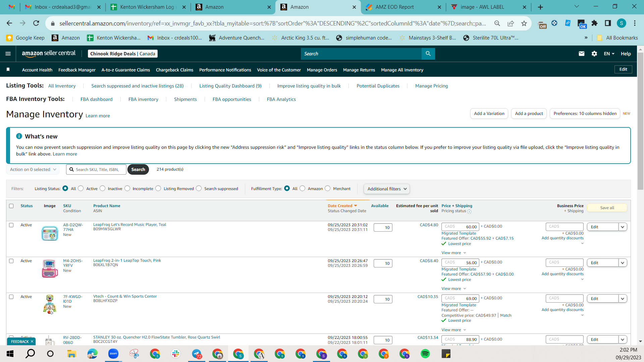Click the Amazon Seller Central logo
Viewport: 644px width, 362px height.
(49, 54)
